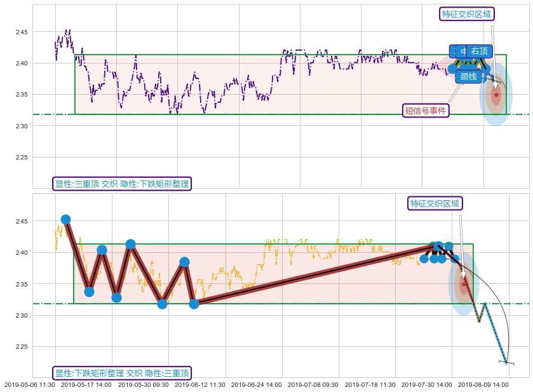Click endpoint of blue projected decline line
The image size is (533, 392).
point(506,362)
